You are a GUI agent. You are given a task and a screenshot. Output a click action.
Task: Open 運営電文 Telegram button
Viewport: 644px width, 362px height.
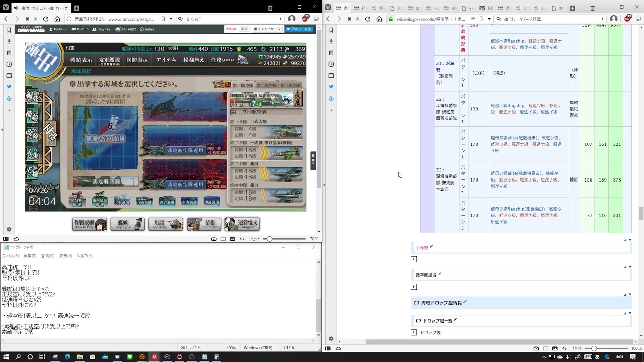242,224
